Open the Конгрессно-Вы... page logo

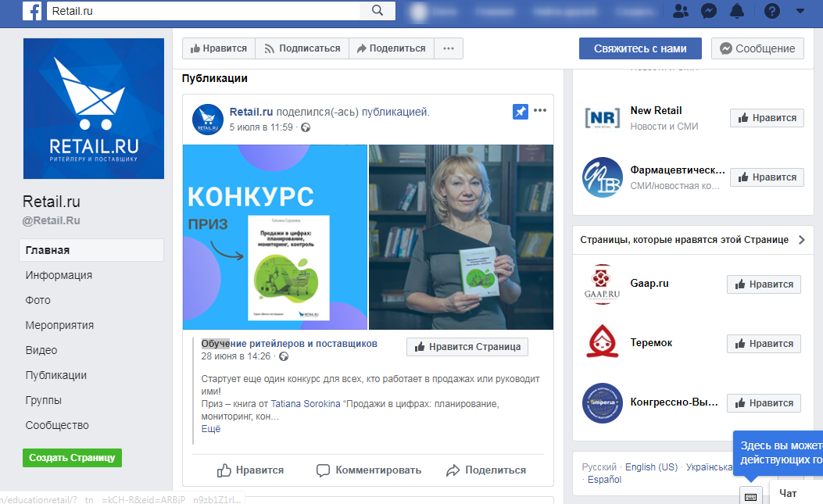coord(602,403)
